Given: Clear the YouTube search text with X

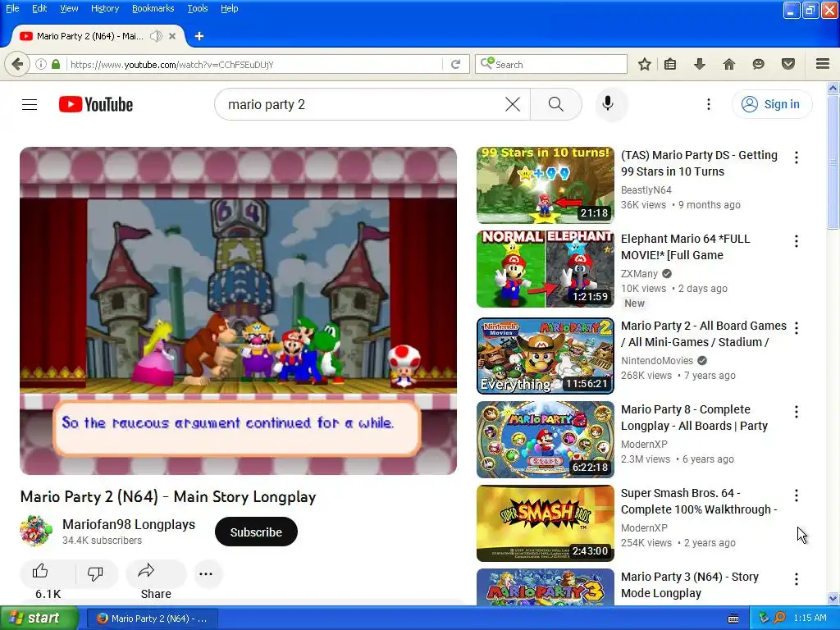Looking at the screenshot, I should click(513, 104).
